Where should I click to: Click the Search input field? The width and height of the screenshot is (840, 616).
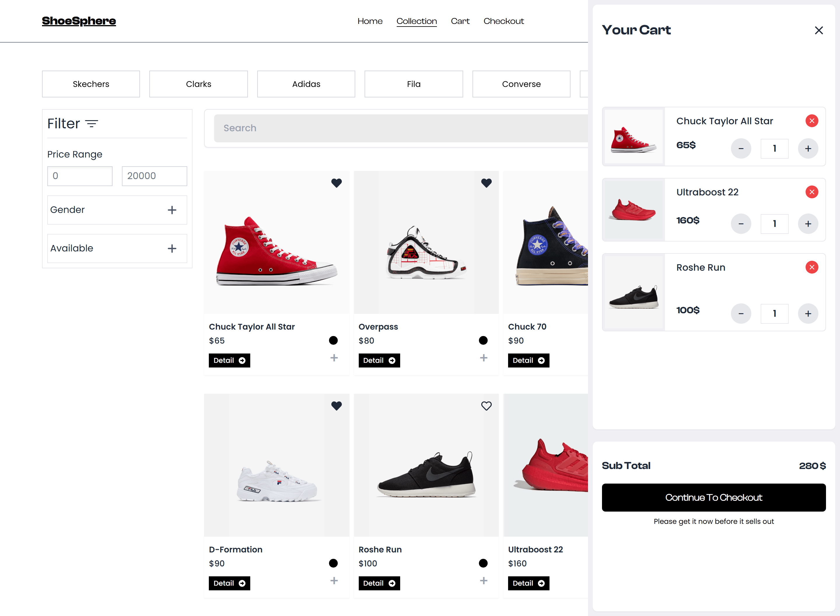[401, 128]
